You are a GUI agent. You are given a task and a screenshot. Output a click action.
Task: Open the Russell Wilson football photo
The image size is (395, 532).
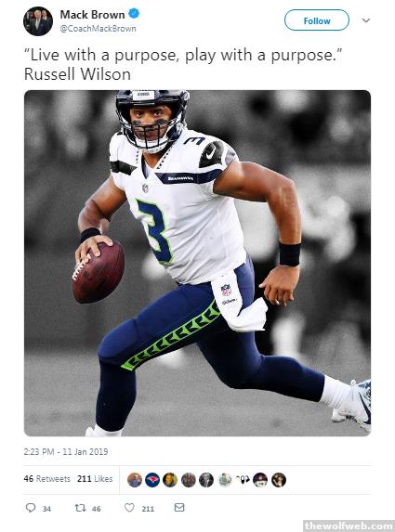tap(197, 263)
